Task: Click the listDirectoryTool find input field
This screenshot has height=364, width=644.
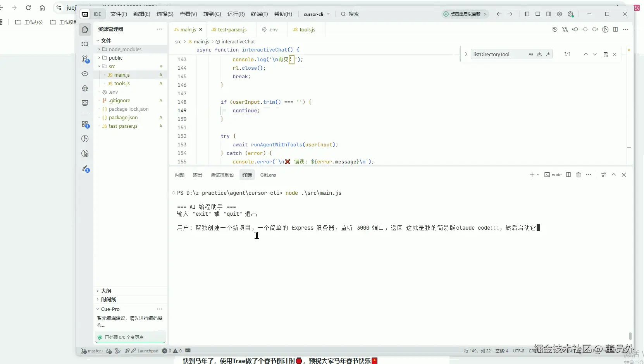Action: click(498, 54)
